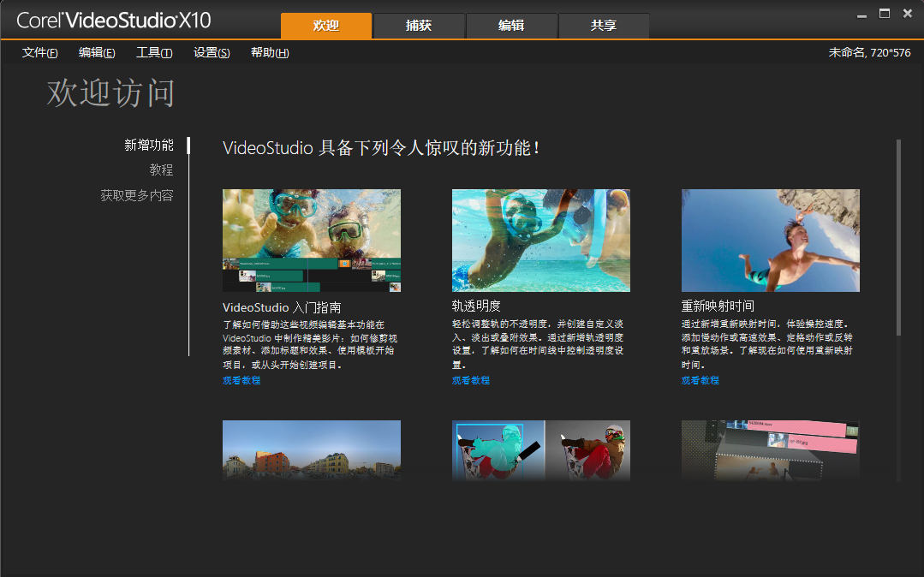Open the pink timeline tracks thumbnail

pyautogui.click(x=771, y=450)
